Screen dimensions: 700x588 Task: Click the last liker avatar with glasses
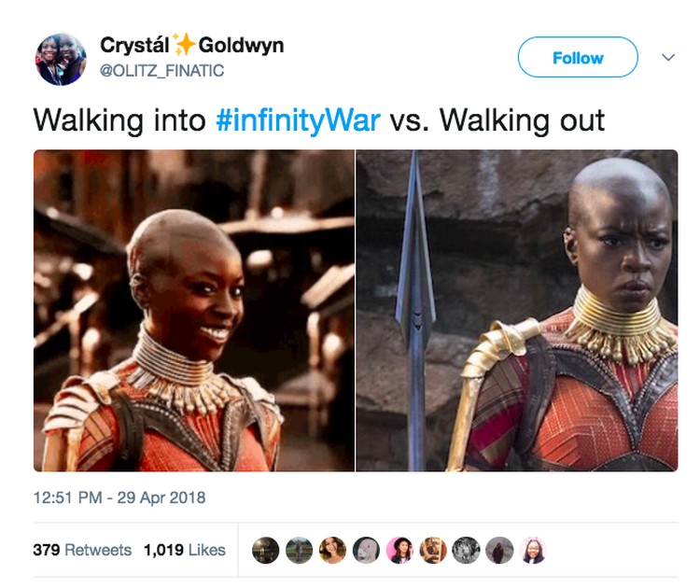click(533, 550)
